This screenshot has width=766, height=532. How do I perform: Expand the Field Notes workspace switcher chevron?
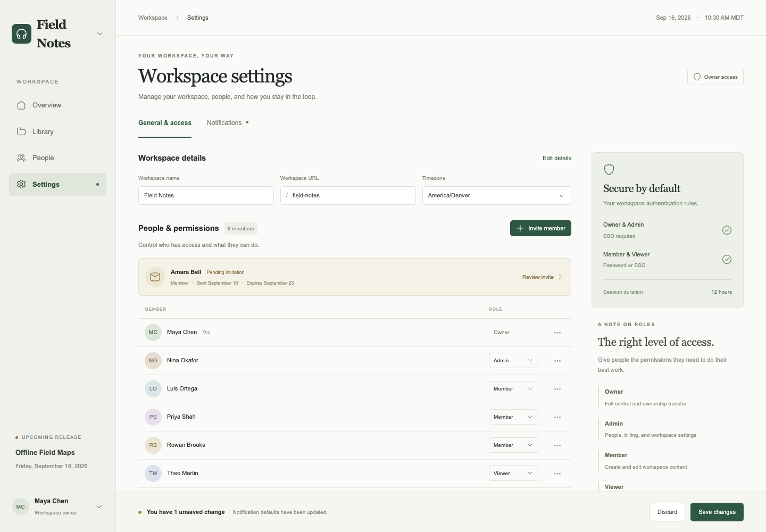(99, 34)
